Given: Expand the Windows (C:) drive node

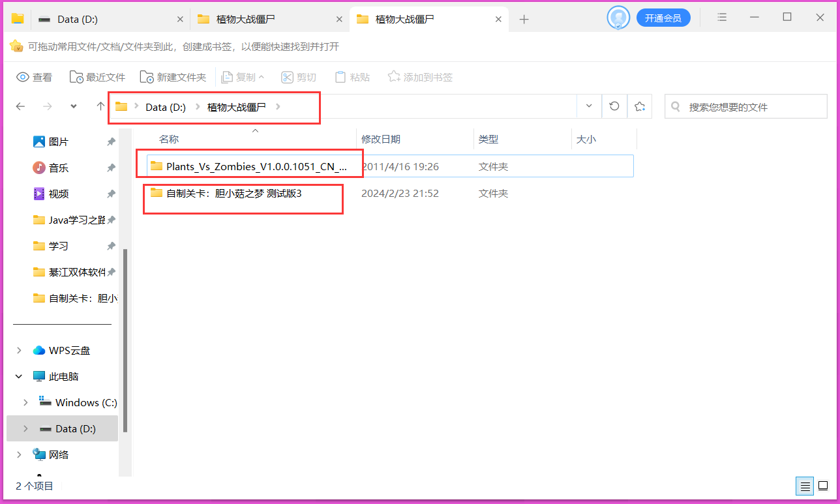Looking at the screenshot, I should [25, 402].
